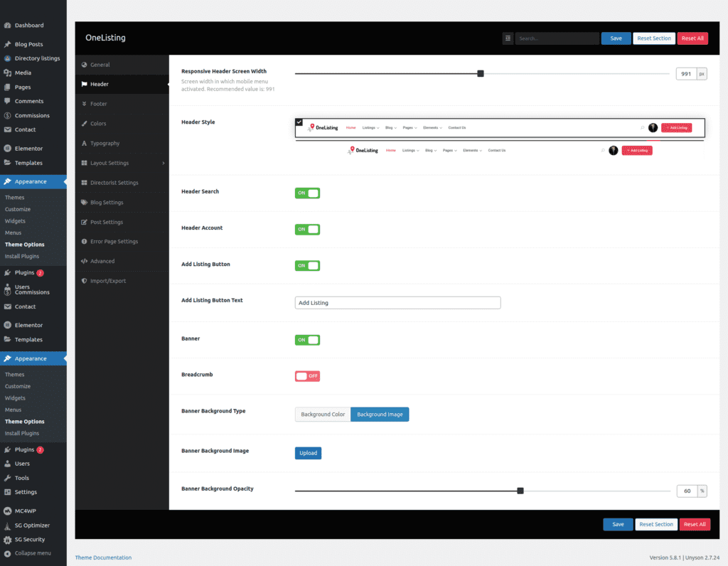Click the Dashboard icon in WordPress sidebar

coord(7,26)
